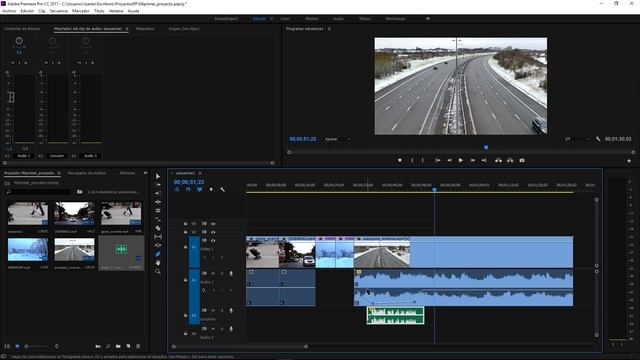Open timeline display settings wrench
This screenshot has width=640, height=360.
pos(222,189)
